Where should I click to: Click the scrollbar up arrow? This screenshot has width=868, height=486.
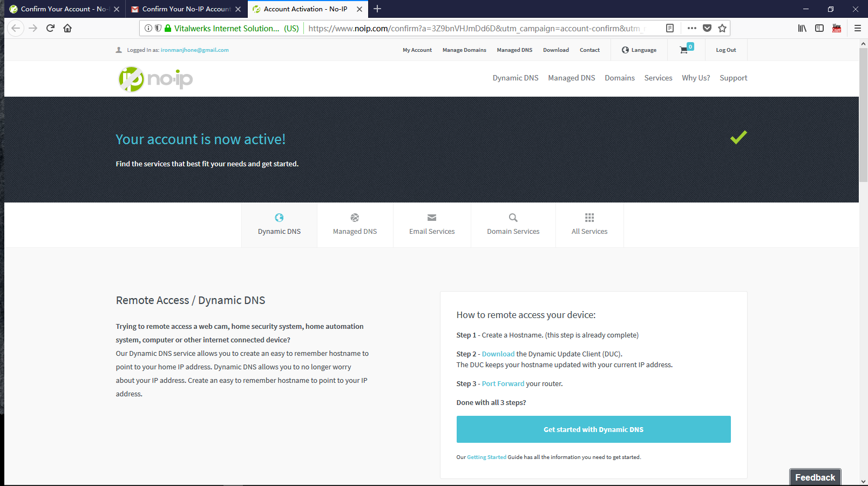coord(864,43)
